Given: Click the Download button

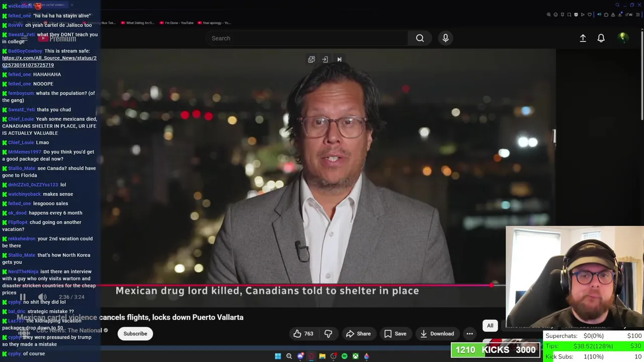Looking at the screenshot, I should [x=437, y=333].
